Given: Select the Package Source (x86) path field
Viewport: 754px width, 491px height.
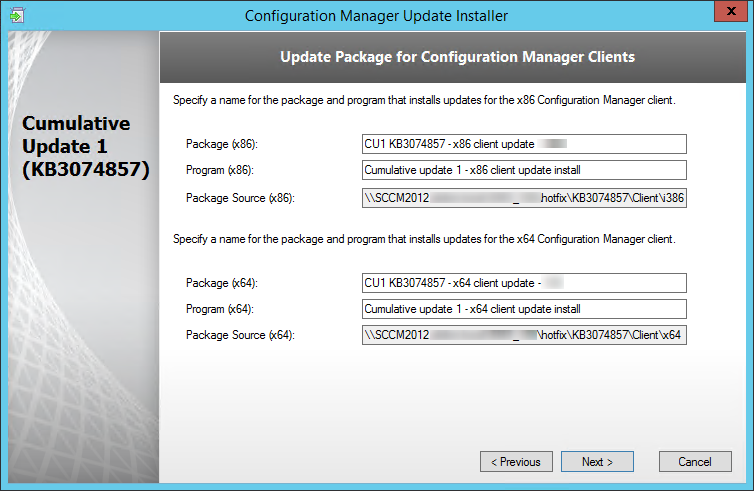Looking at the screenshot, I should pyautogui.click(x=524, y=198).
